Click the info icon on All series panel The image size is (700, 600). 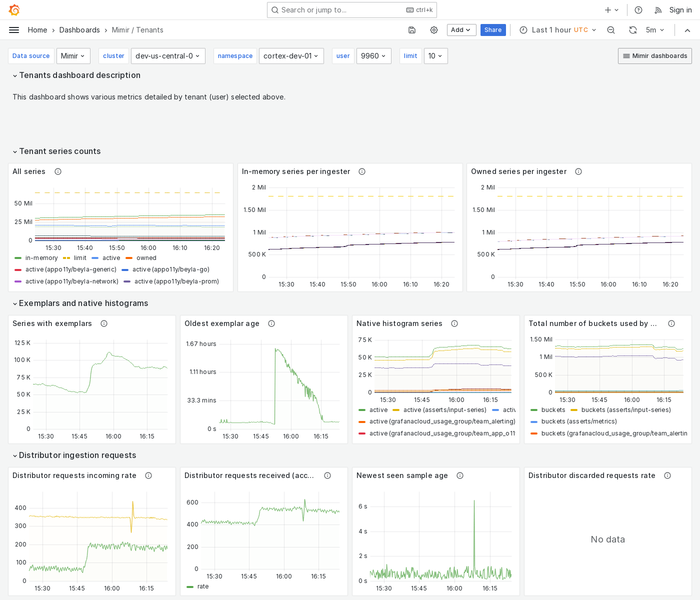58,171
